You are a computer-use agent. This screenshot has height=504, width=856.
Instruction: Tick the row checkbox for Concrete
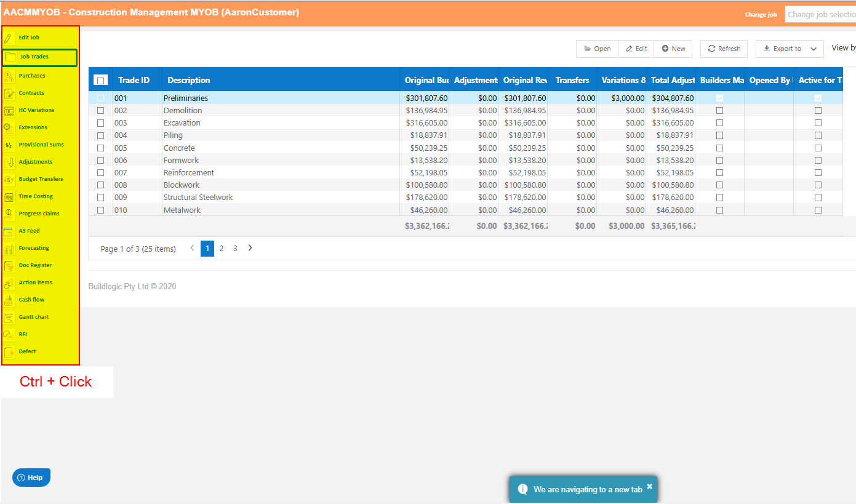[101, 148]
